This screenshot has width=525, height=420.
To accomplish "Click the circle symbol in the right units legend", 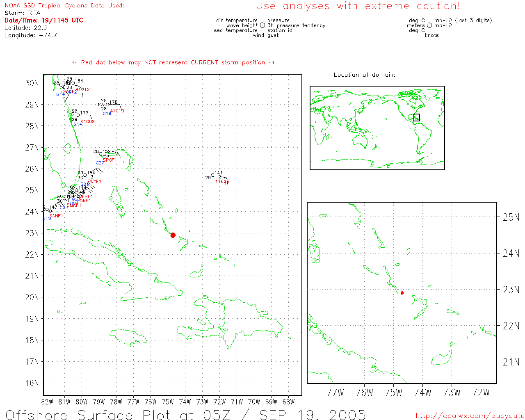I will click(429, 25).
